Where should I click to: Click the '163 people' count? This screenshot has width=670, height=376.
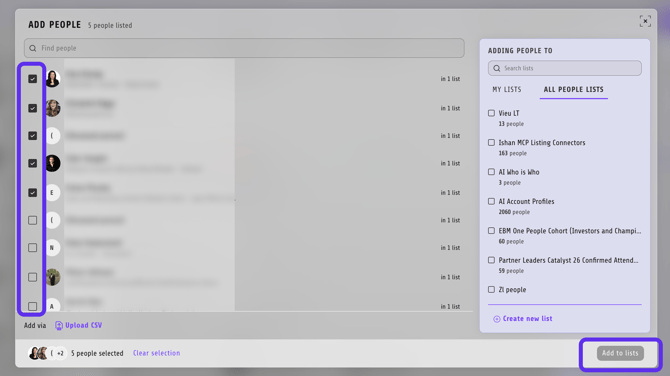tap(512, 153)
